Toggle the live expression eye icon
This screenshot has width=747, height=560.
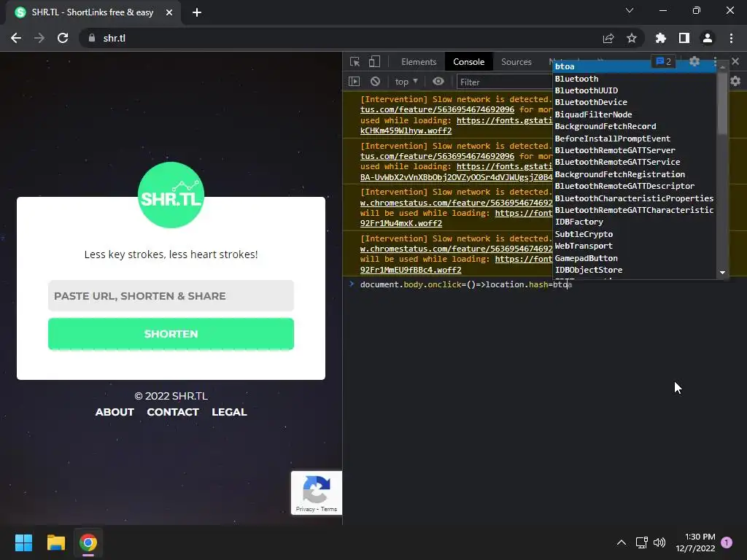click(438, 82)
